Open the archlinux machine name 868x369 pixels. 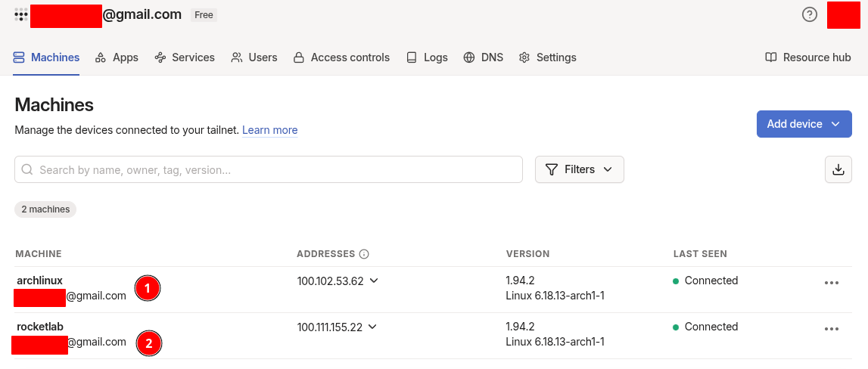(x=39, y=281)
